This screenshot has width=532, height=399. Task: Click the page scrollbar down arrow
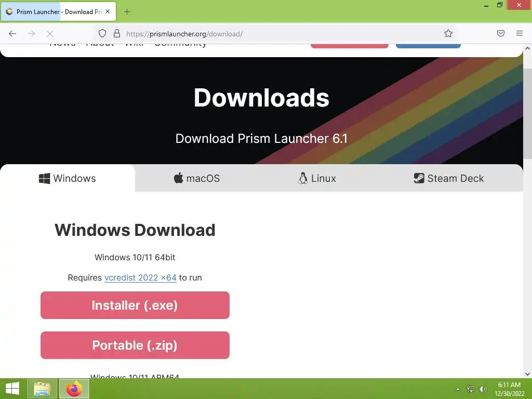[527, 374]
